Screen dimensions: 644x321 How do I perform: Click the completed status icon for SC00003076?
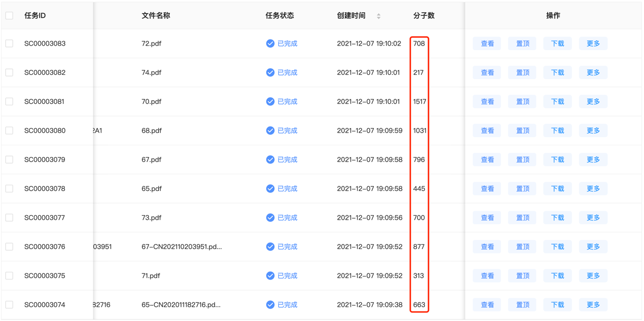[x=270, y=247]
